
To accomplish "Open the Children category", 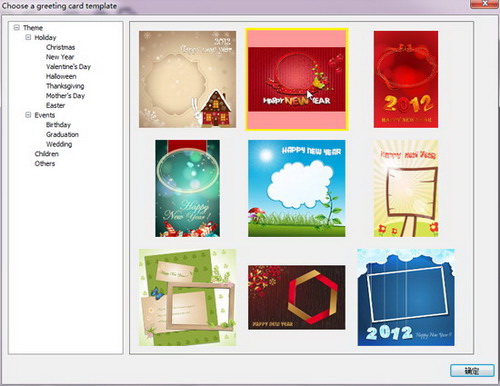I will [47, 154].
